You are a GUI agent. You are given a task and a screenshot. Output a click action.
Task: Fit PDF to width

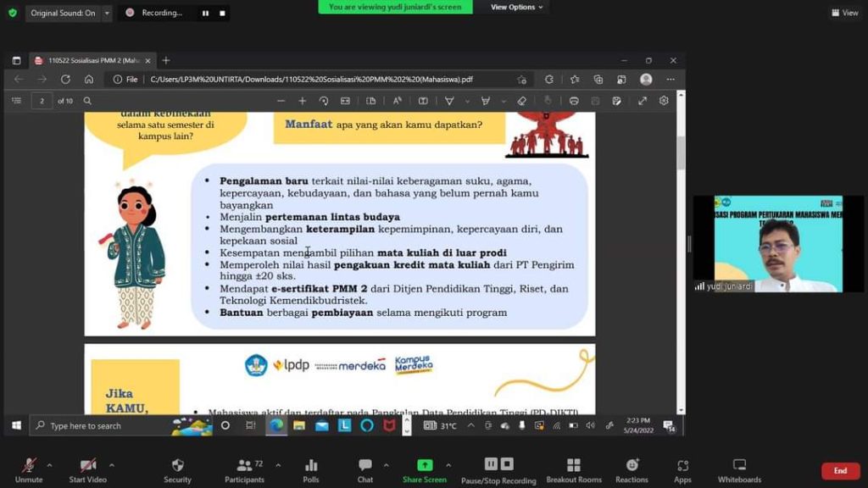pyautogui.click(x=346, y=101)
